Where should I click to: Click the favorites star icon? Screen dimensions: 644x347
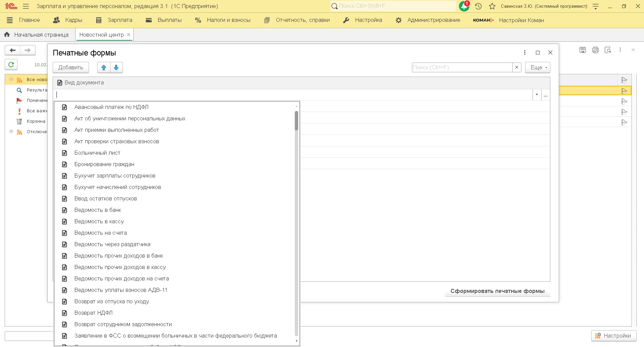(492, 6)
